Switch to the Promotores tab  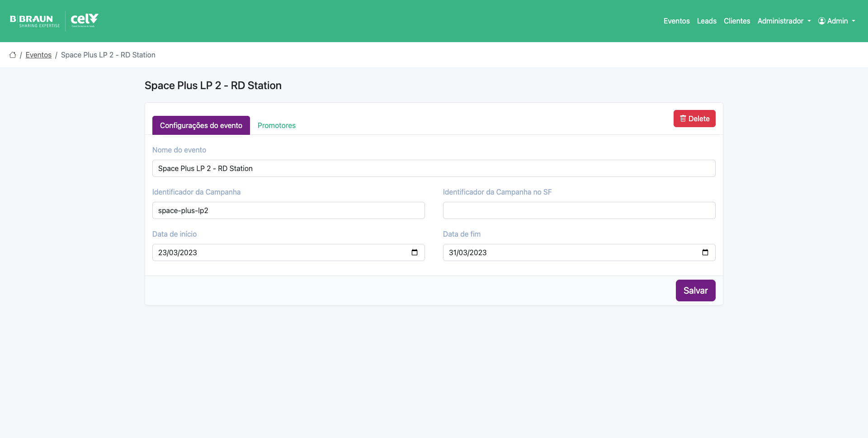pos(276,125)
